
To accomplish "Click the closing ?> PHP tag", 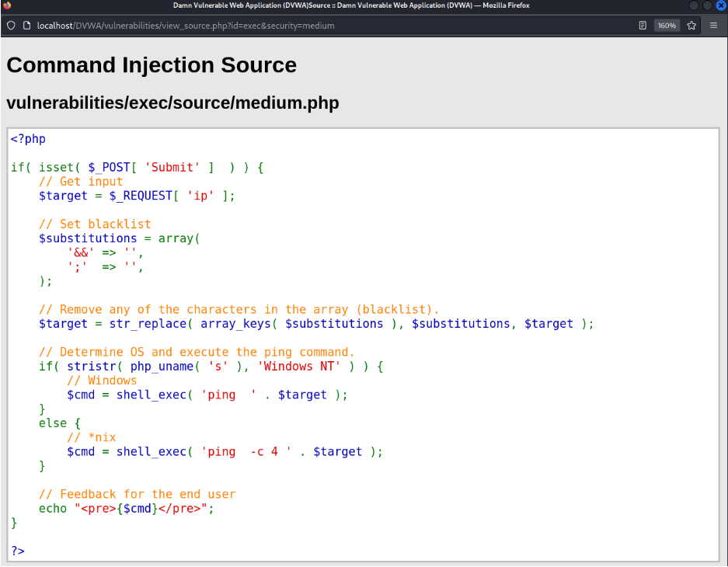I will point(18,550).
